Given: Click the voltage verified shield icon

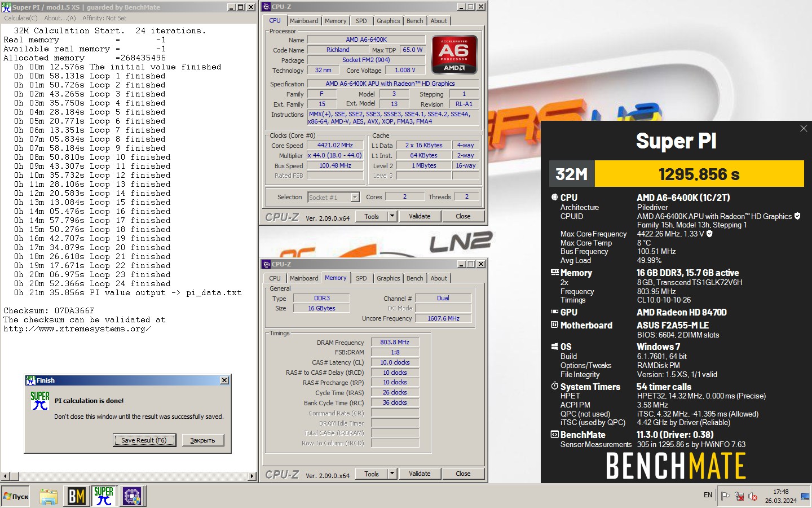Looking at the screenshot, I should (x=709, y=234).
